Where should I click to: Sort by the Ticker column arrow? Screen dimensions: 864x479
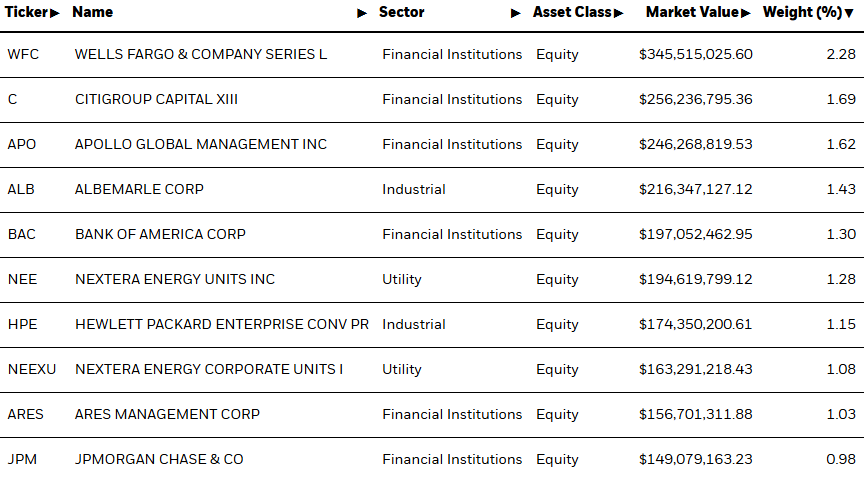(x=55, y=13)
